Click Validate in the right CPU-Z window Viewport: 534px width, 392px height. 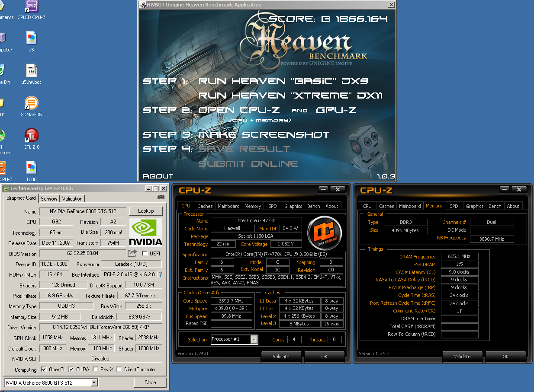462,357
